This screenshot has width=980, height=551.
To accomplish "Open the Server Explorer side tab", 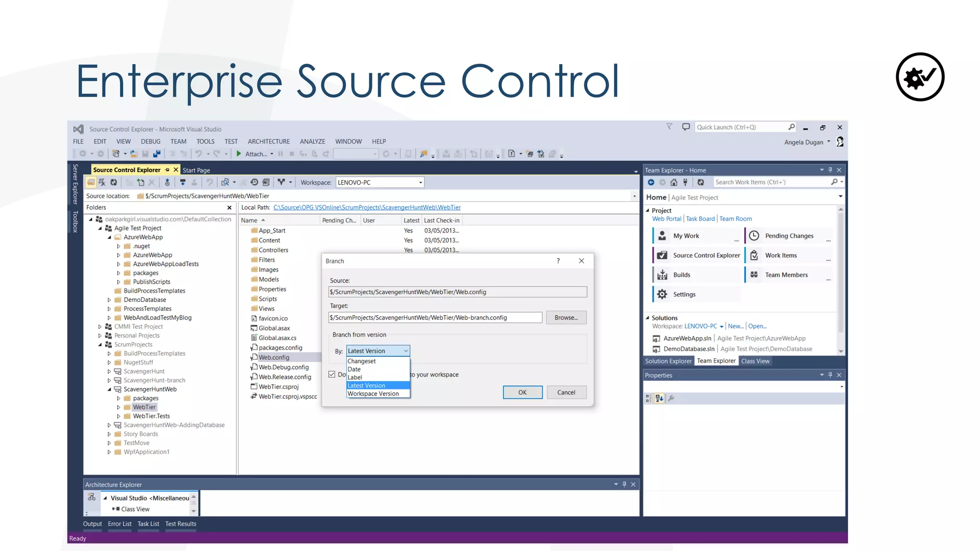I will coord(75,184).
